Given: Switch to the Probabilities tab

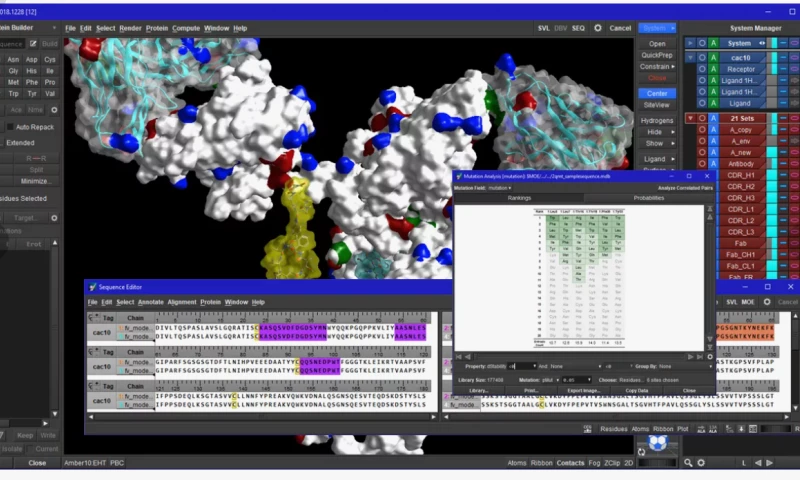Looking at the screenshot, I should click(x=648, y=198).
